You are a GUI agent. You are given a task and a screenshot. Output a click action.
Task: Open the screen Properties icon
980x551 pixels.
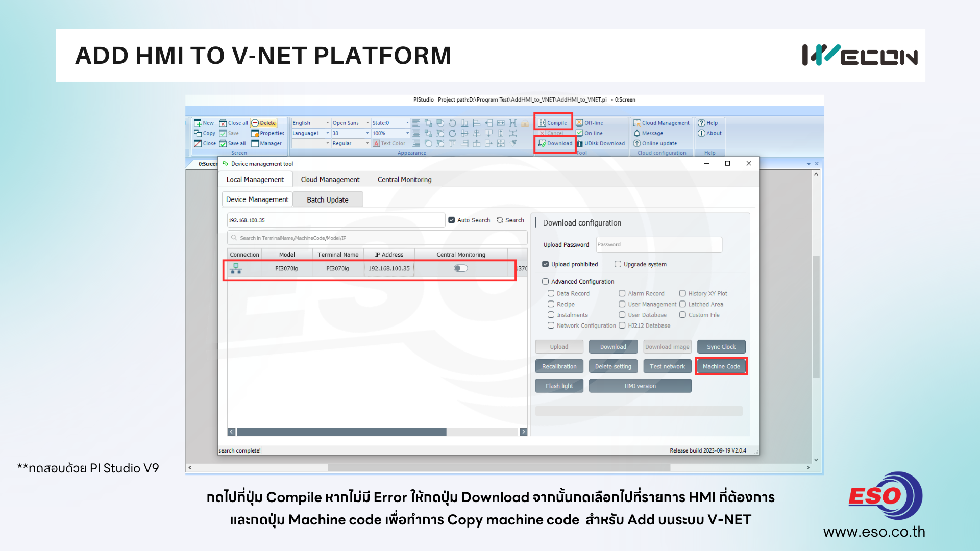click(x=255, y=133)
